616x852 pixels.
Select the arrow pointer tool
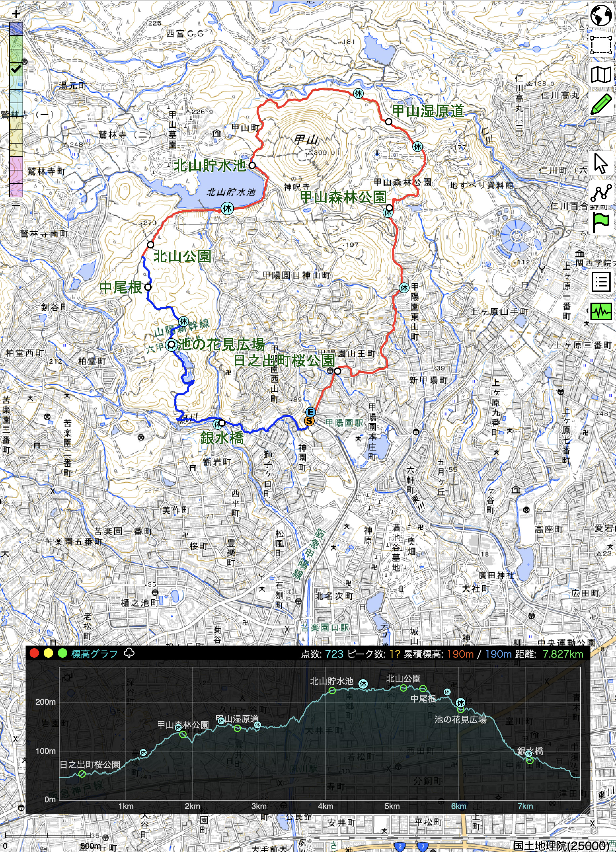tap(601, 163)
